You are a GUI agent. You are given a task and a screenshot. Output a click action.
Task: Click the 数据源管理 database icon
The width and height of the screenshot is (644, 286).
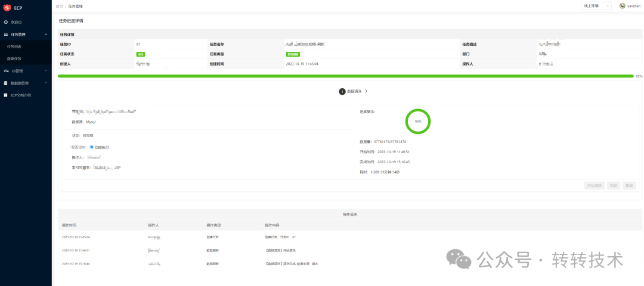(6, 83)
